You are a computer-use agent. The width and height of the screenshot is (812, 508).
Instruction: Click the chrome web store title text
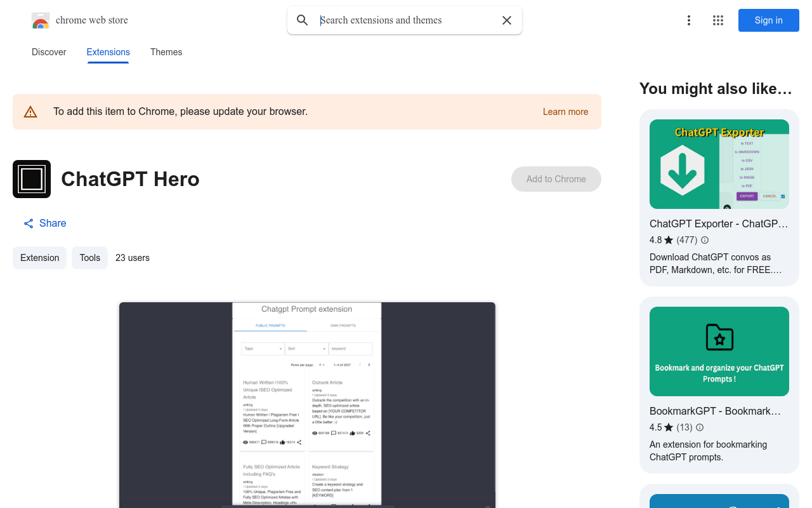pos(92,20)
